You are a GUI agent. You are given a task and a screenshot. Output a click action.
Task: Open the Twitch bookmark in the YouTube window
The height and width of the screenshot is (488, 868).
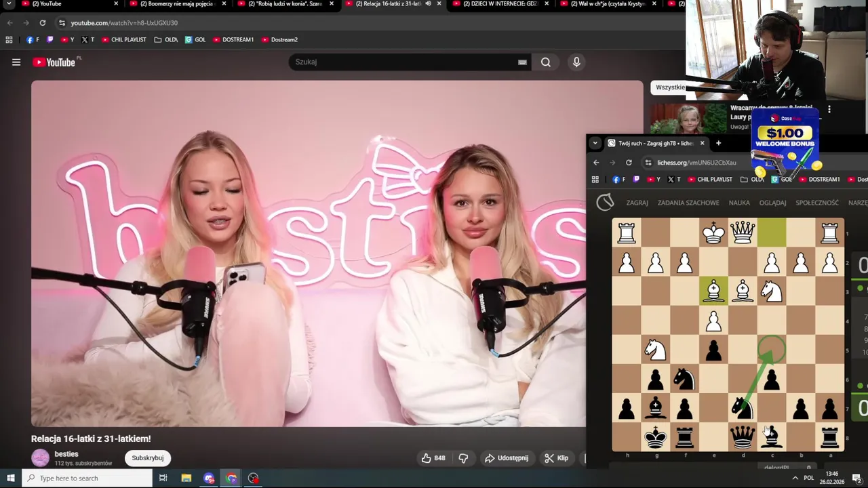(50, 40)
